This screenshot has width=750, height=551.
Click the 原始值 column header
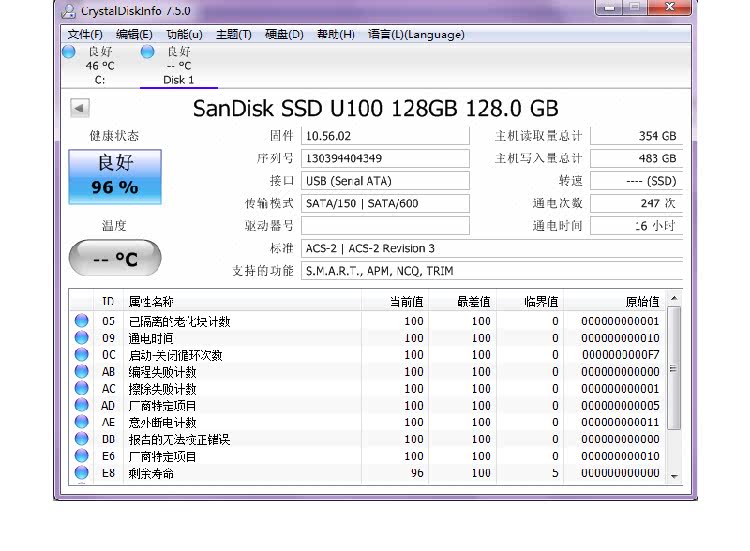615,301
